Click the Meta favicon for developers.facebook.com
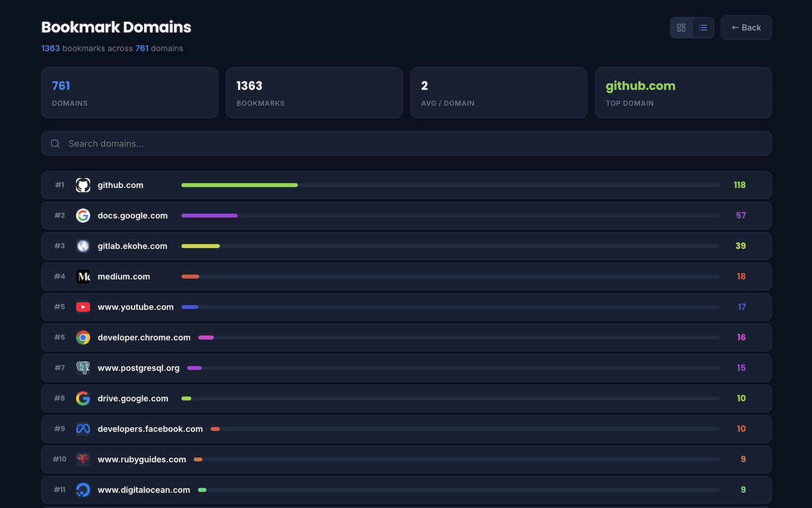This screenshot has width=812, height=508. 83,429
